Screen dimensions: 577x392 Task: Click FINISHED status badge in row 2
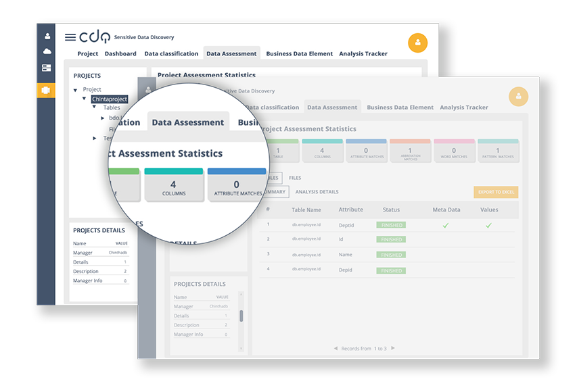(x=391, y=239)
